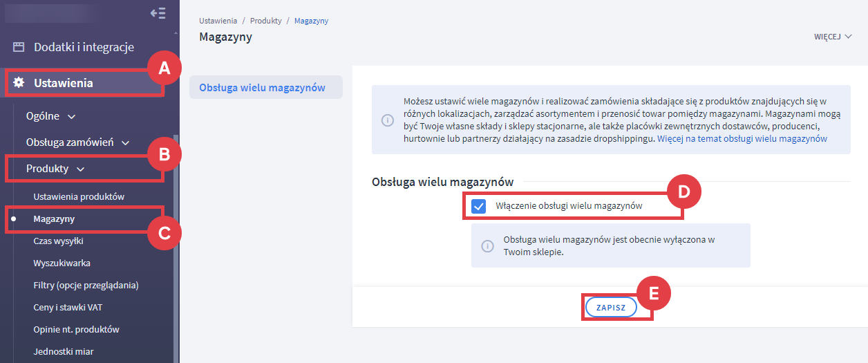868x363 pixels.
Task: Click the info icon beside the disabled status note
Action: pos(487,245)
